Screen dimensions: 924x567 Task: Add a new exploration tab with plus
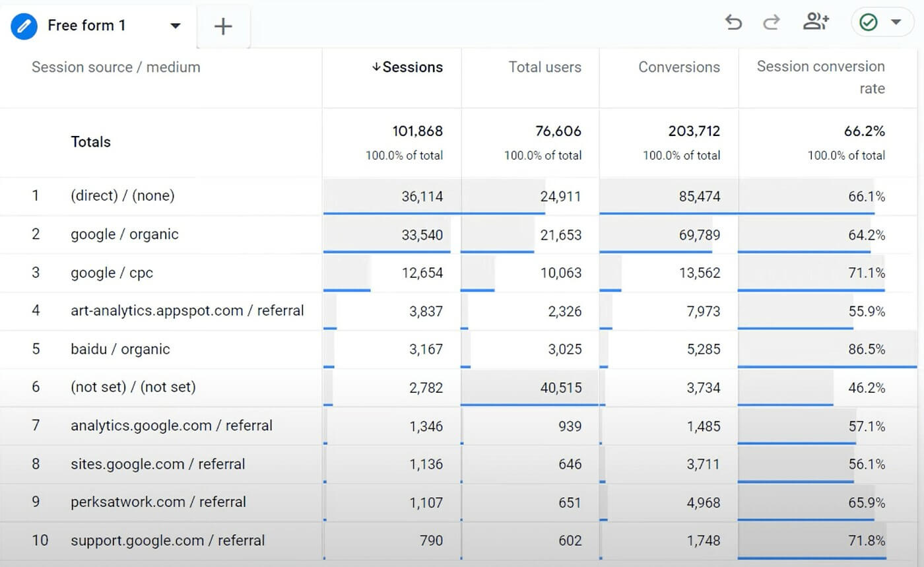224,26
